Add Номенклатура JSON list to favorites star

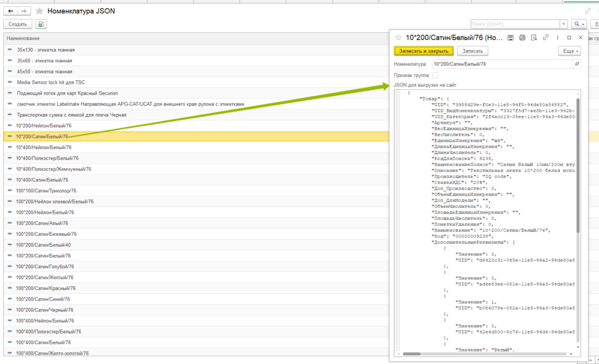point(40,11)
